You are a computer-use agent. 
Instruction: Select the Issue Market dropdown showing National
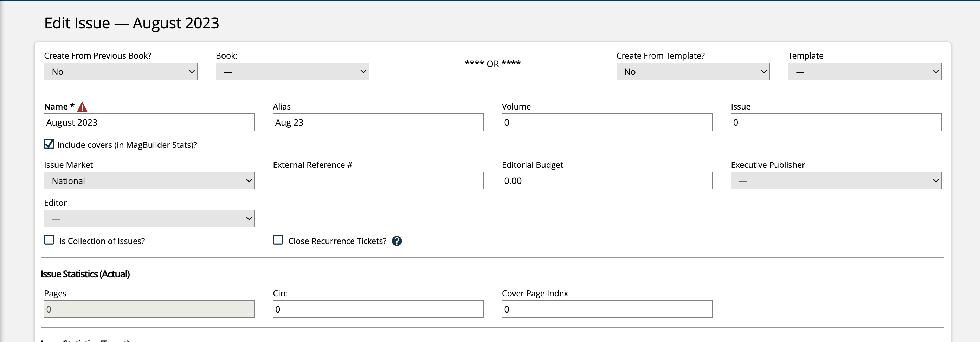click(x=149, y=180)
